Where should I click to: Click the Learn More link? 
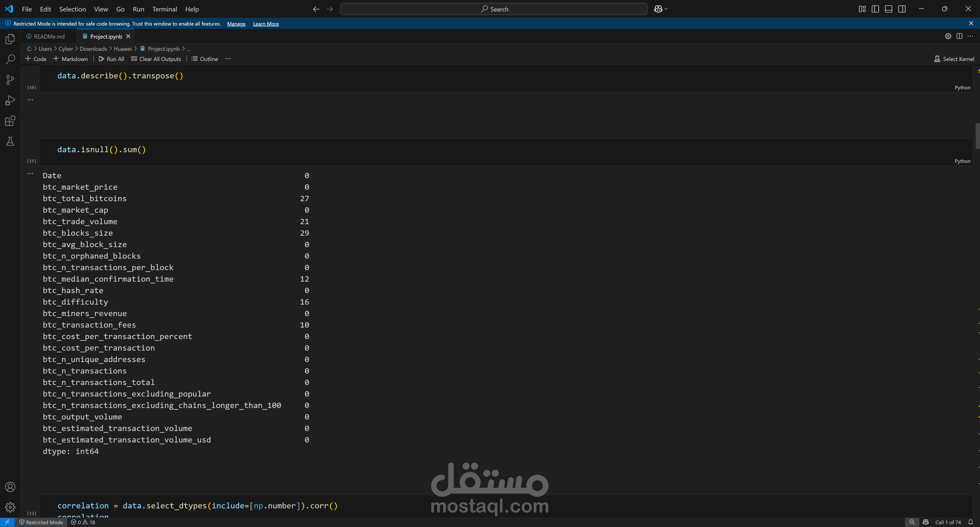(265, 23)
